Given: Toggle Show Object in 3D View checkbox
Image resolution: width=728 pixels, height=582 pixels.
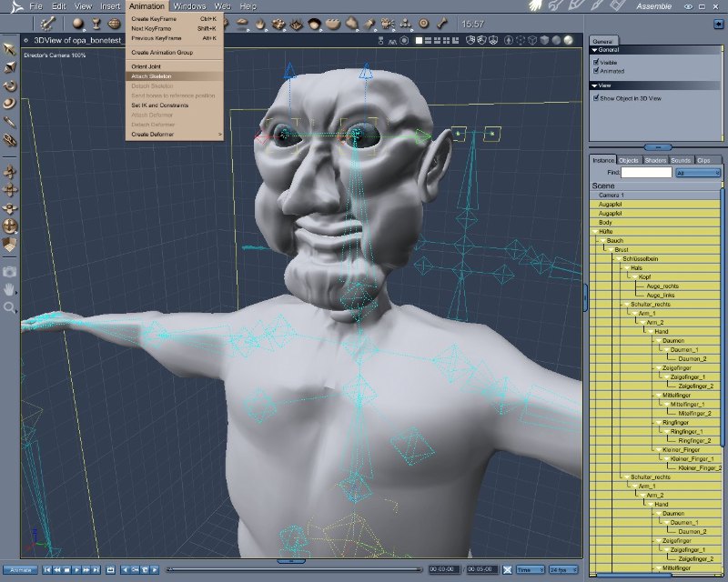Looking at the screenshot, I should tap(596, 98).
